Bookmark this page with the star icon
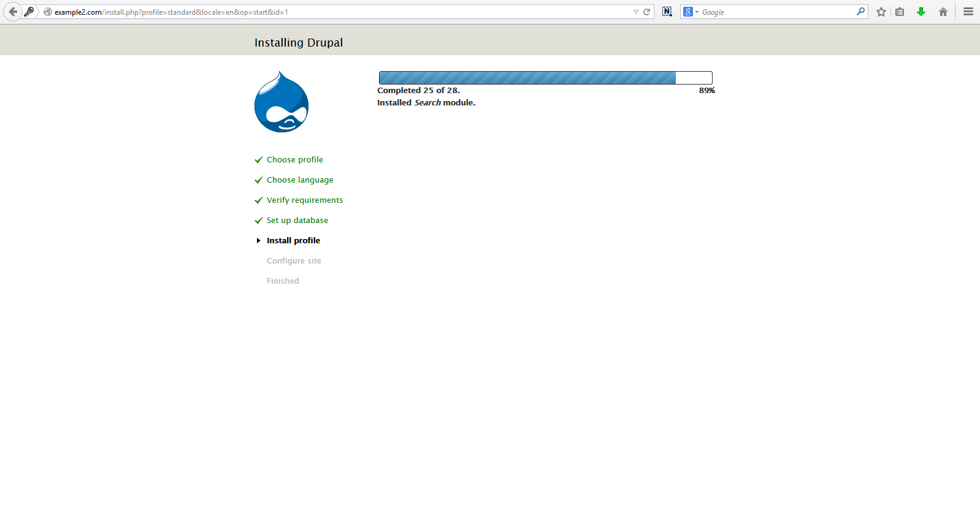Screen dimensions: 980x508 (881, 12)
